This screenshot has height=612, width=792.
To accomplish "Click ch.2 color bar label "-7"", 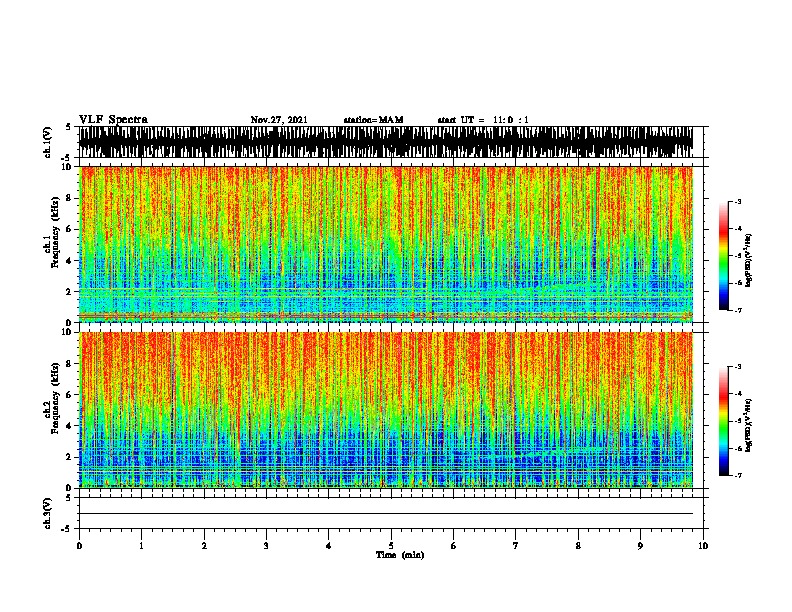I will coord(737,475).
